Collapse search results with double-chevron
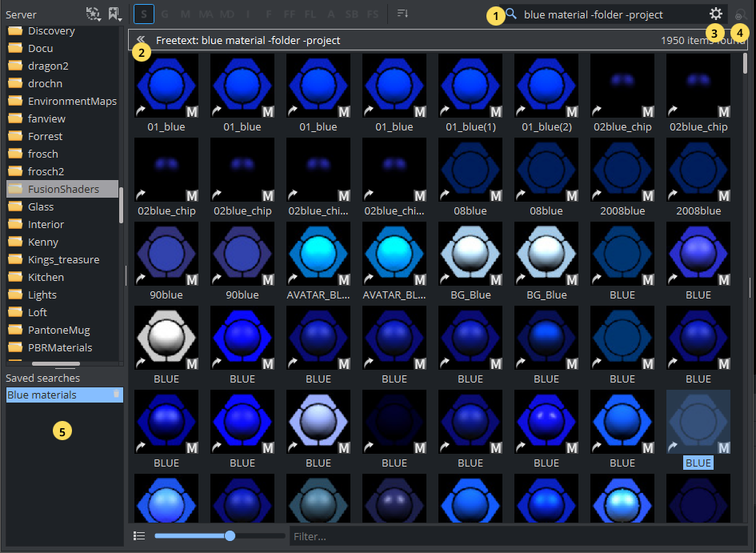 coord(141,40)
